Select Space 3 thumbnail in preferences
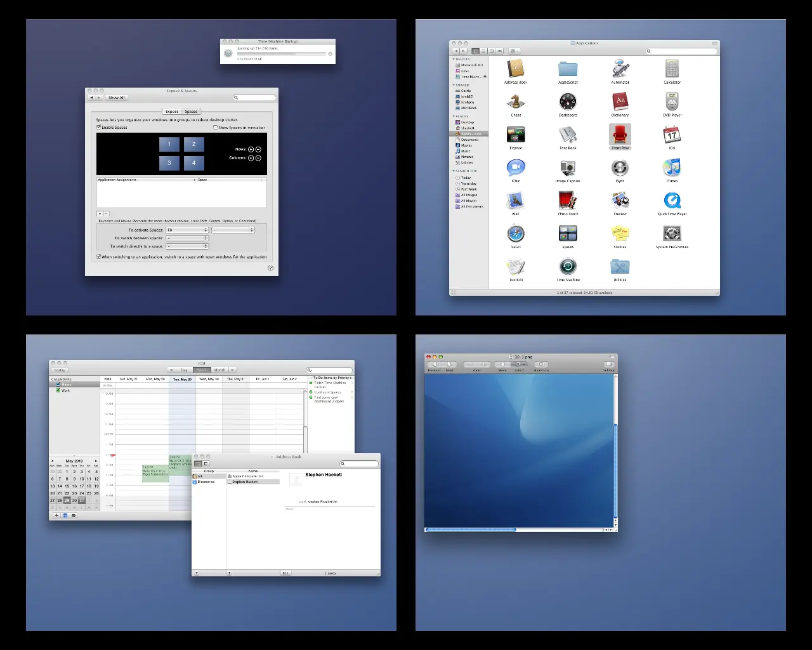Image resolution: width=812 pixels, height=650 pixels. 169,162
